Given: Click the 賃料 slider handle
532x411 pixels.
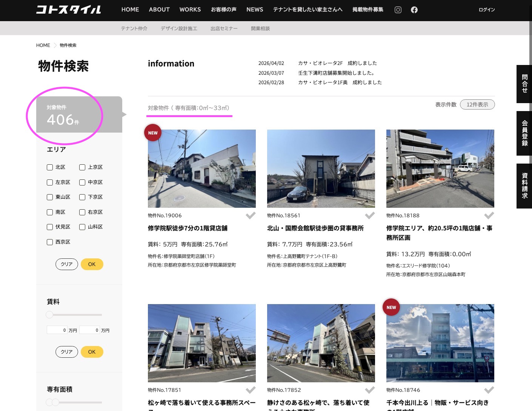Looking at the screenshot, I should pyautogui.click(x=49, y=315).
